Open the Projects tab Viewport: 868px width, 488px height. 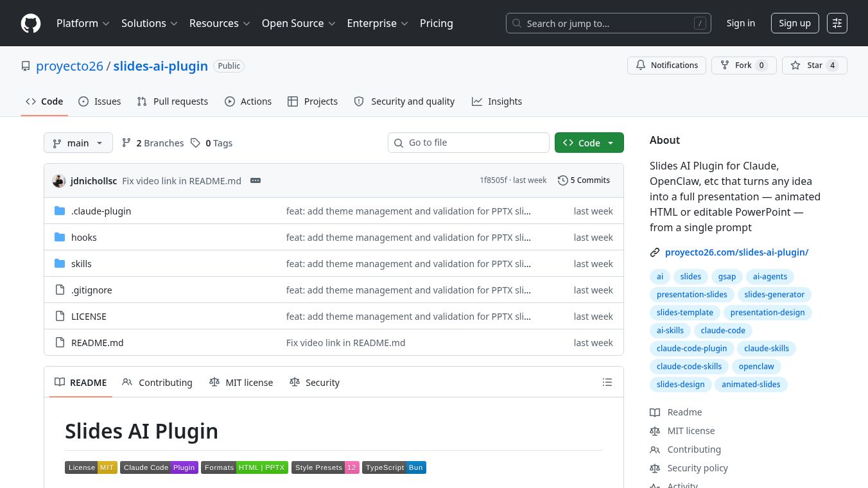coord(313,101)
